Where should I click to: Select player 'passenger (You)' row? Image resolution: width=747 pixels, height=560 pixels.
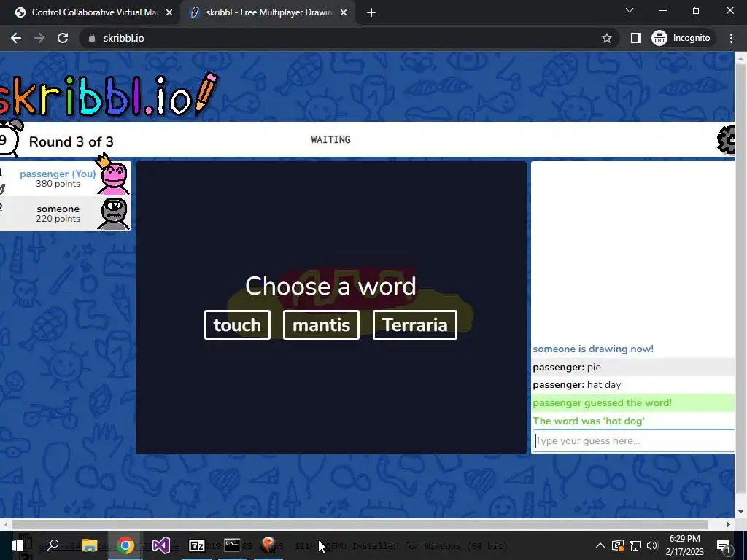(x=65, y=179)
